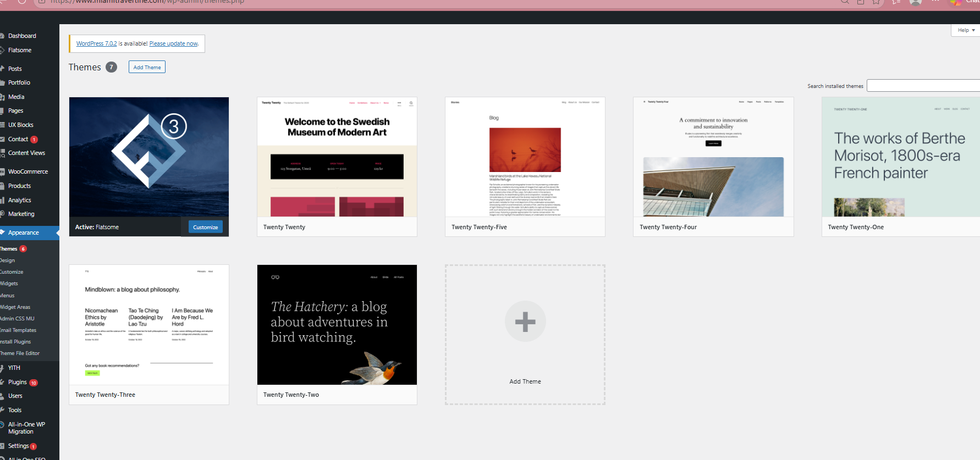Open the Dashboard menu in sidebar
Image resolution: width=980 pixels, height=460 pixels.
tap(22, 36)
